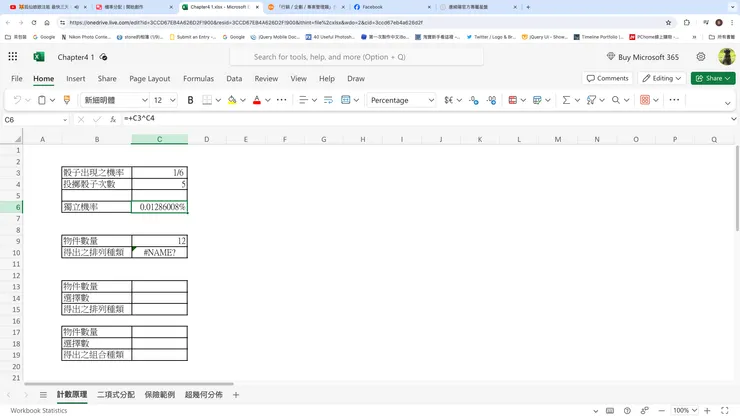Image resolution: width=740 pixels, height=416 pixels.
Task: Open more ribbon commands ellipsis
Action: [x=674, y=100]
